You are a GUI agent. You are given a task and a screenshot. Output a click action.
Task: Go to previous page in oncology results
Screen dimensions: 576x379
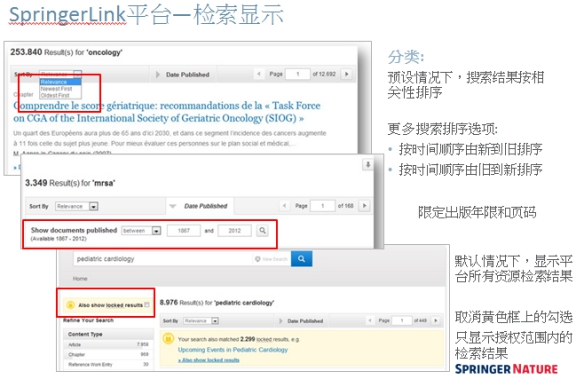click(259, 74)
